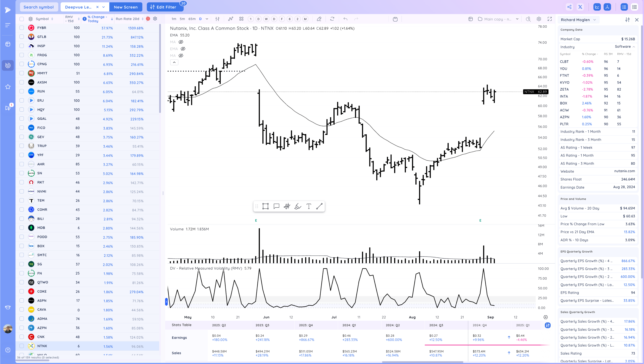Open the callout comment tool
The height and width of the screenshot is (364, 644).
click(x=276, y=206)
